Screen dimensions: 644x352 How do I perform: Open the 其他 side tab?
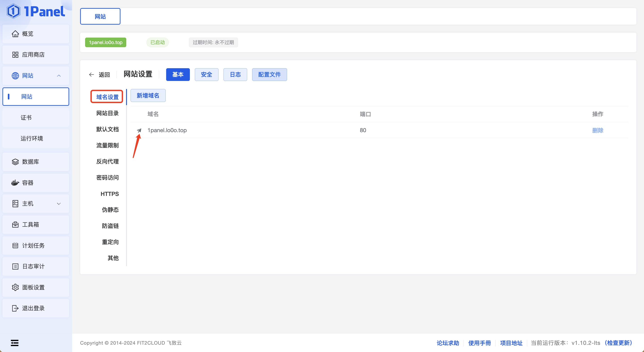(113, 258)
